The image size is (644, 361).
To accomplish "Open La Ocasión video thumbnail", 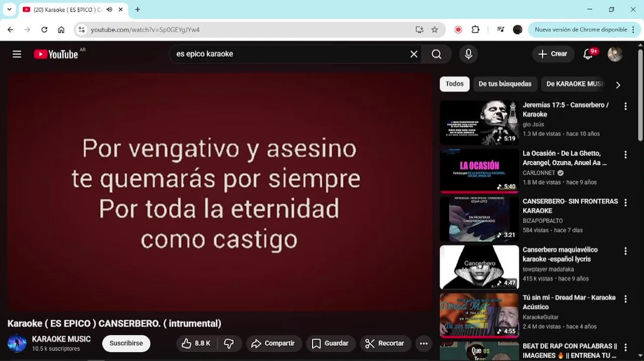I will click(479, 171).
